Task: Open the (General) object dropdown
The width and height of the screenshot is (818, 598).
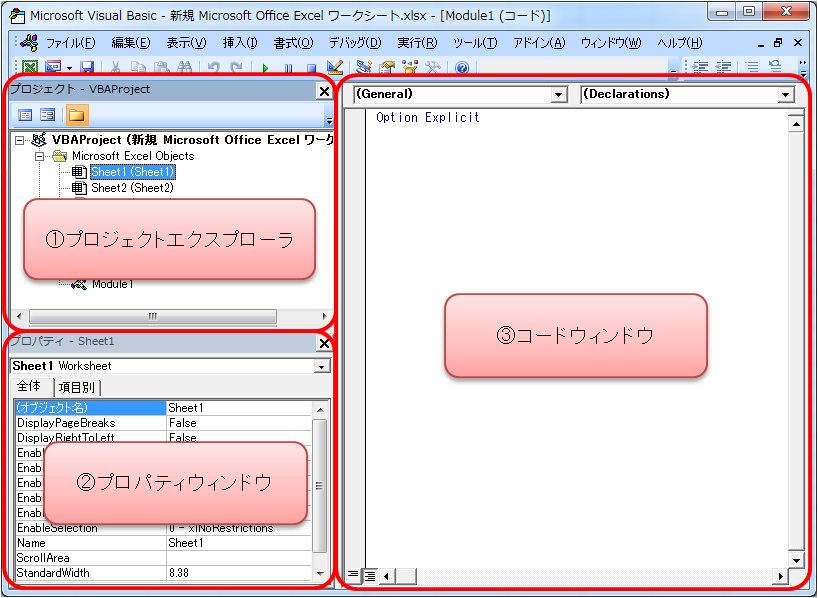Action: (559, 95)
